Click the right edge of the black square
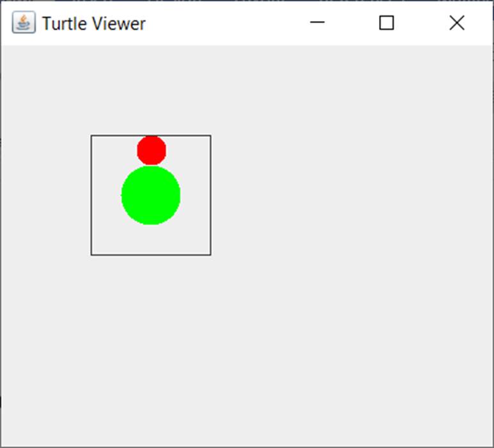Screen dimensions: 494x448 coord(210,195)
